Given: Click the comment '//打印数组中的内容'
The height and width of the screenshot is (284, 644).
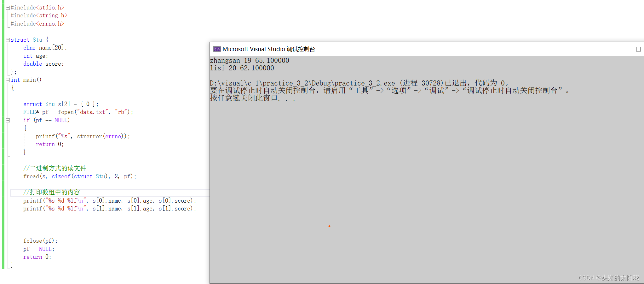Looking at the screenshot, I should [x=51, y=192].
